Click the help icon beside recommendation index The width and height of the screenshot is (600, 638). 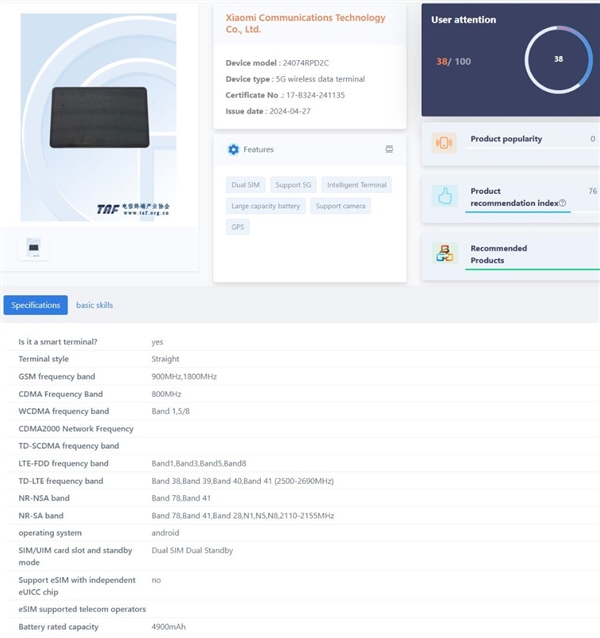click(562, 203)
